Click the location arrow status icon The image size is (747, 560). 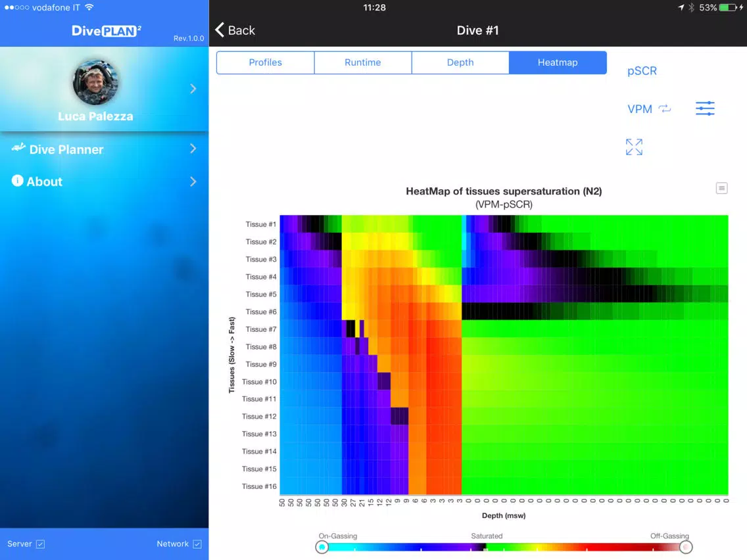tap(681, 8)
